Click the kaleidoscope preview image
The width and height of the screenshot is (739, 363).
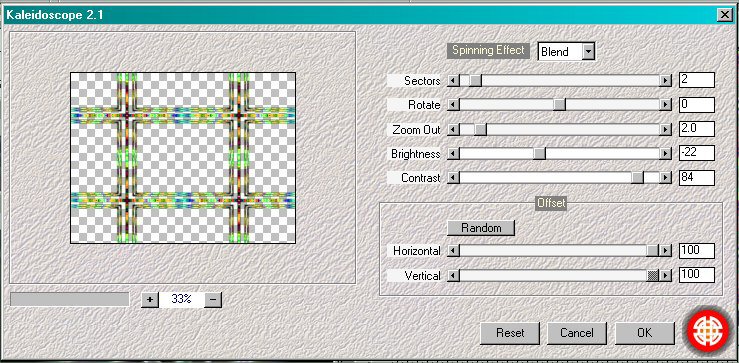183,158
